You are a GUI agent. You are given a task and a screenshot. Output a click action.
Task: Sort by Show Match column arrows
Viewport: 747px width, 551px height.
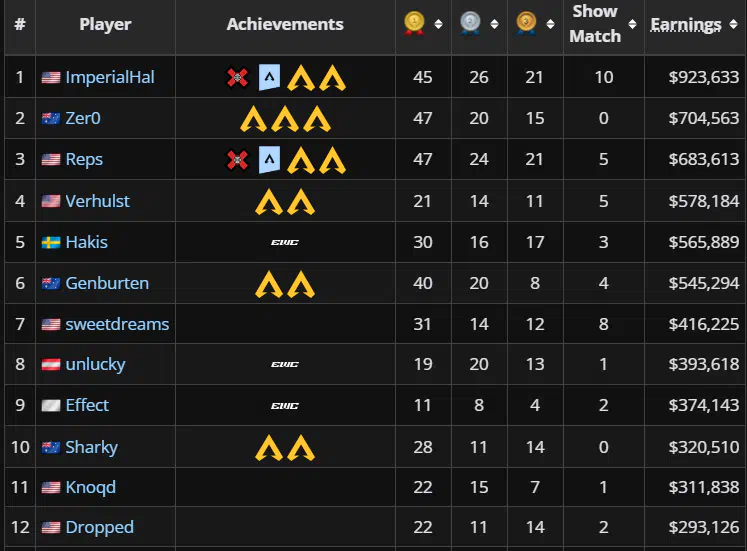632,24
